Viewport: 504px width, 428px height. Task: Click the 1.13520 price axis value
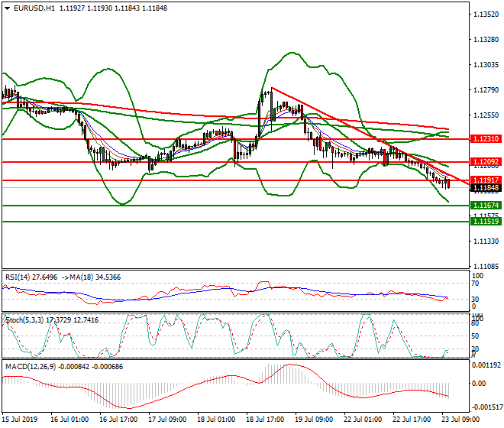(486, 15)
